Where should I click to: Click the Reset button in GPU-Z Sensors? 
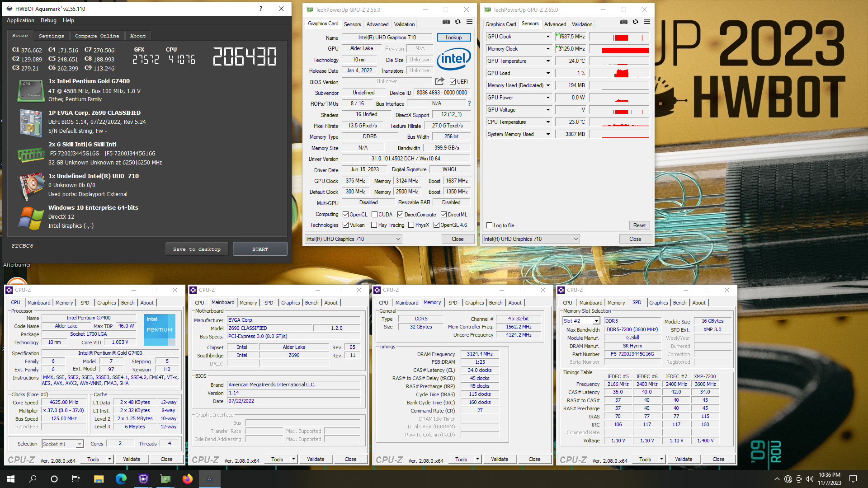(639, 225)
